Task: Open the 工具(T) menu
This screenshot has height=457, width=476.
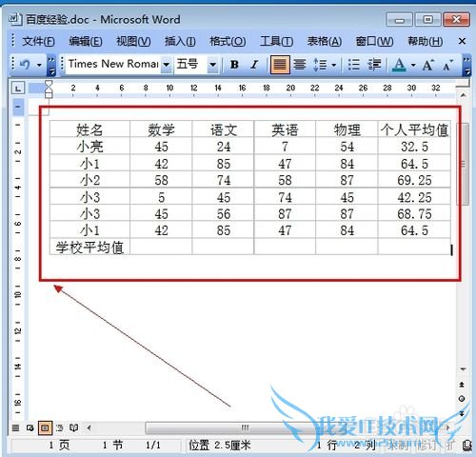Action: click(x=276, y=41)
